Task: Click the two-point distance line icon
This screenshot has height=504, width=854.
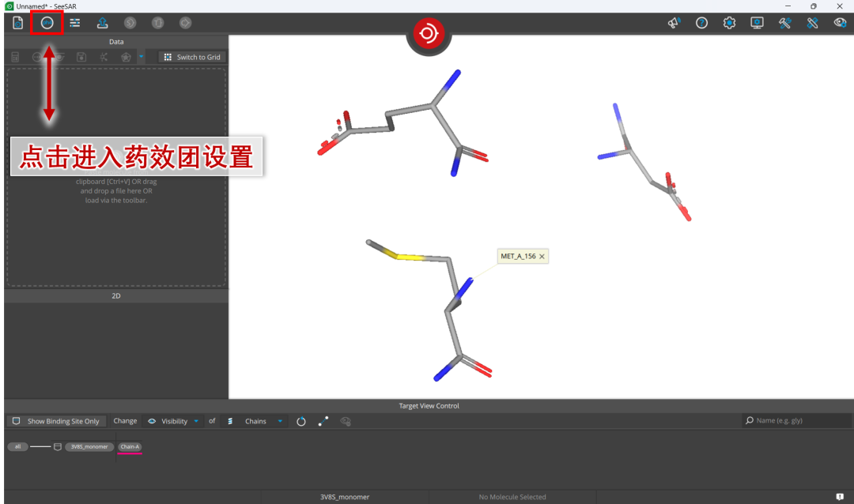Action: [x=323, y=421]
